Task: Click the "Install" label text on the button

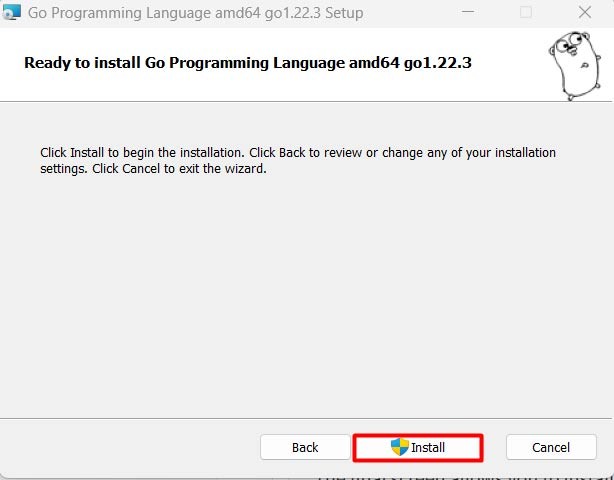Action: pyautogui.click(x=428, y=447)
